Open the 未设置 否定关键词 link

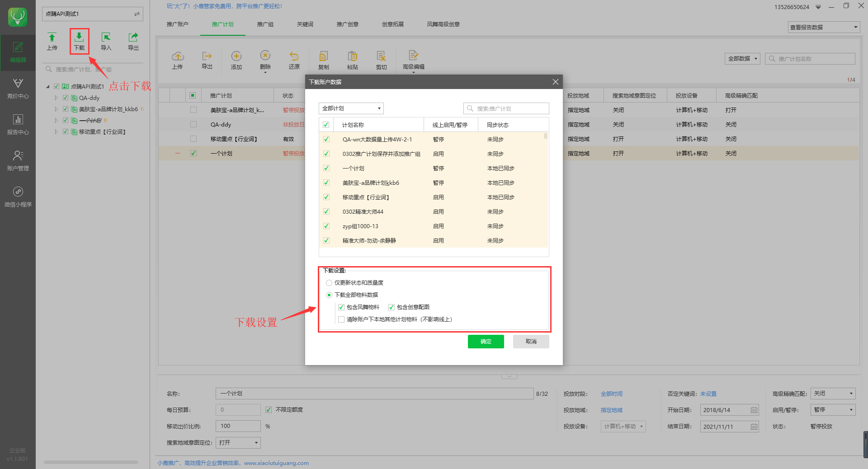pos(708,394)
